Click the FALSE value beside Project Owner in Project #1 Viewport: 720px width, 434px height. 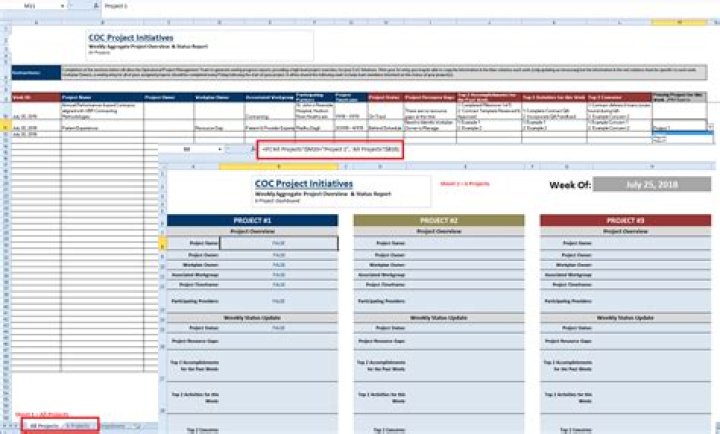click(279, 255)
